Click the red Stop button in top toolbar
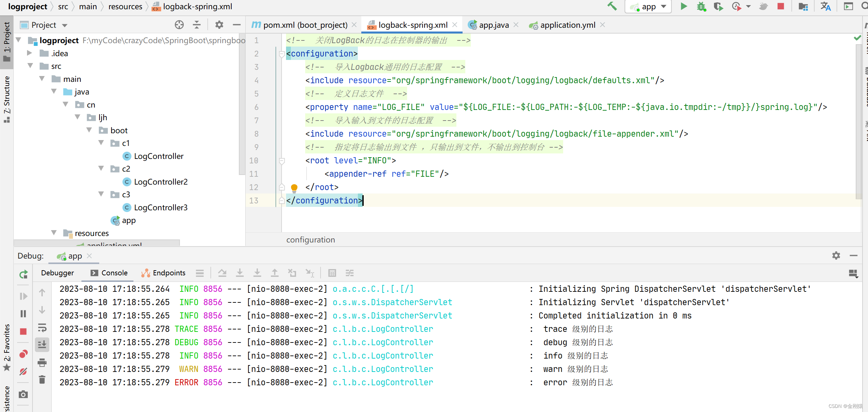The height and width of the screenshot is (412, 868). (780, 7)
